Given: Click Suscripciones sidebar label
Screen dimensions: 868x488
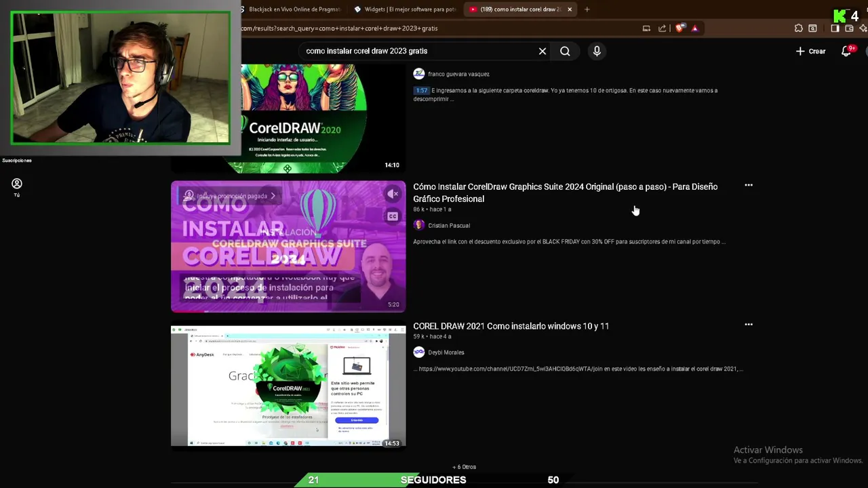Looking at the screenshot, I should (x=17, y=161).
